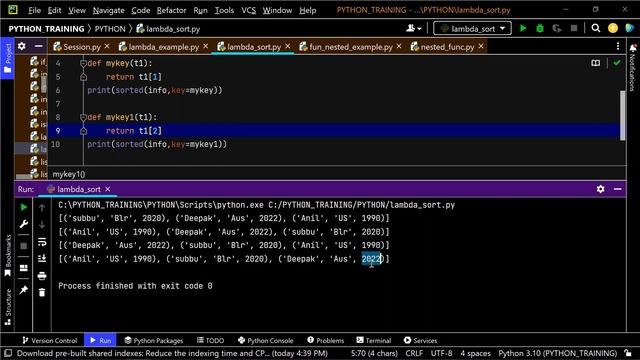Viewport: 640px width, 360px height.
Task: Change CRLF line separator in status bar
Action: 414,353
